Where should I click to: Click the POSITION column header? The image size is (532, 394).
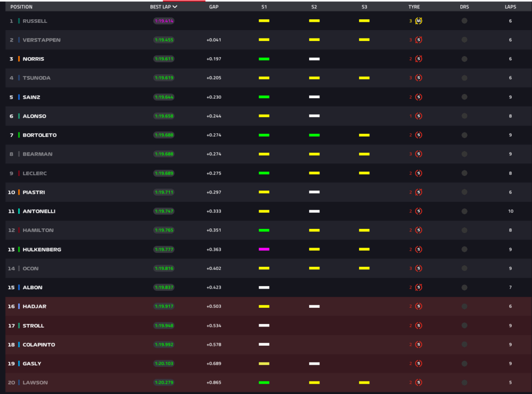coord(21,7)
